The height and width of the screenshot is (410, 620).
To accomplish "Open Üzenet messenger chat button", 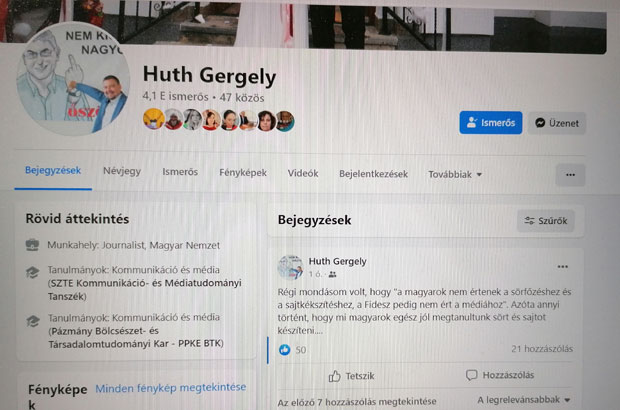I will pyautogui.click(x=557, y=123).
